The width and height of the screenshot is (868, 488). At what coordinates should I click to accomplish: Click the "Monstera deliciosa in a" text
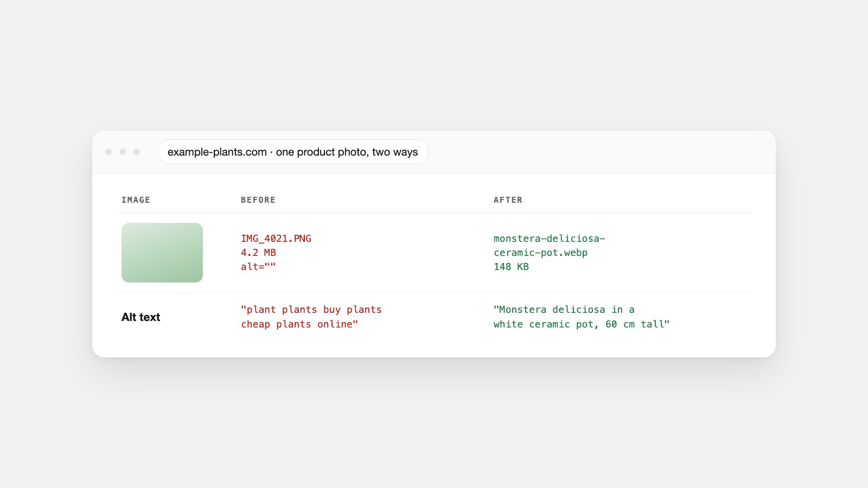(x=564, y=310)
